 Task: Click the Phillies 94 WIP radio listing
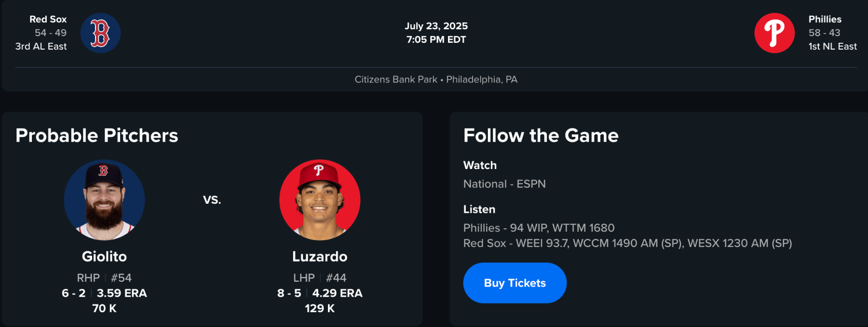pos(539,228)
